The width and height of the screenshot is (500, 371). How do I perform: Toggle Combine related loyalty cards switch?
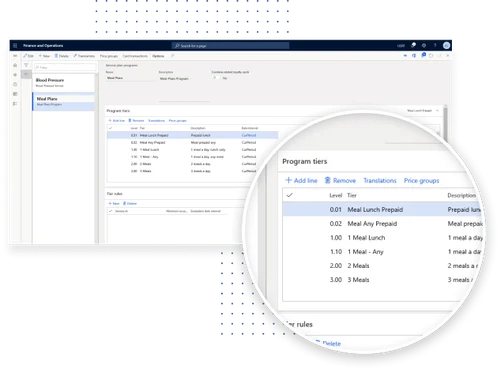coord(216,78)
